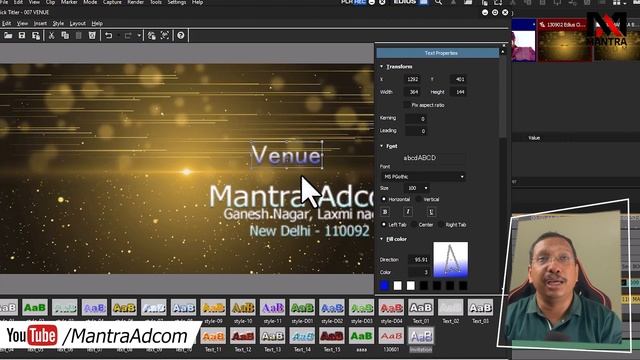Click the preview frame toolbar icon
The width and height of the screenshot is (640, 360).
[x=165, y=36]
